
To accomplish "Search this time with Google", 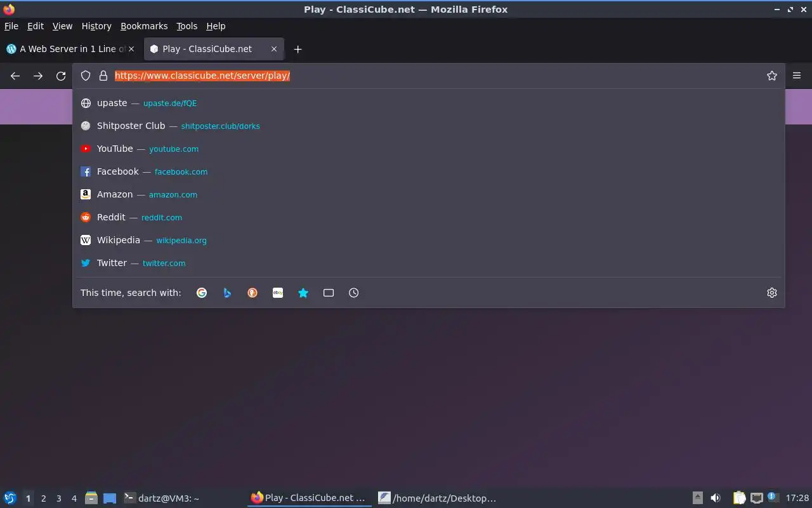I will point(202,293).
